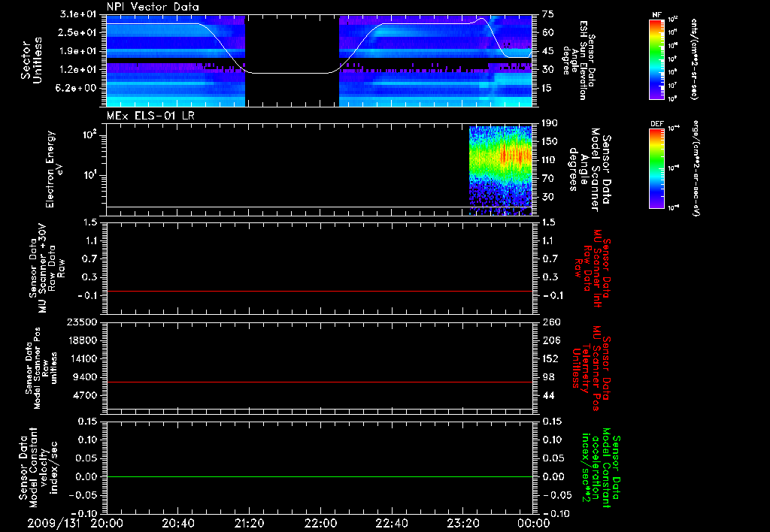Click the 23:20 time axis label
The image size is (770, 532).
coord(463,524)
